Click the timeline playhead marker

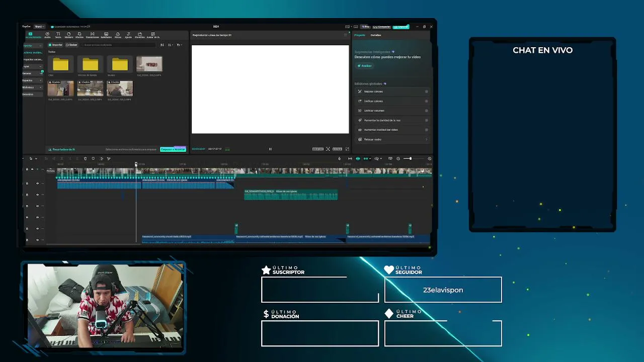pos(136,164)
